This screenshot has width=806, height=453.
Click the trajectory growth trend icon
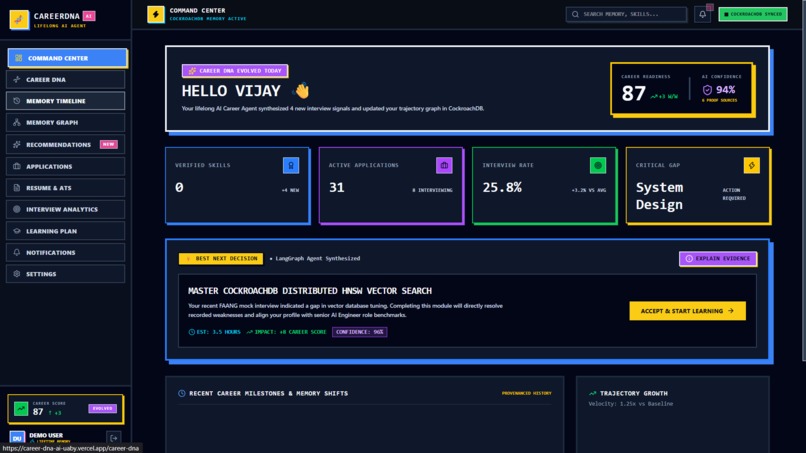[592, 393]
